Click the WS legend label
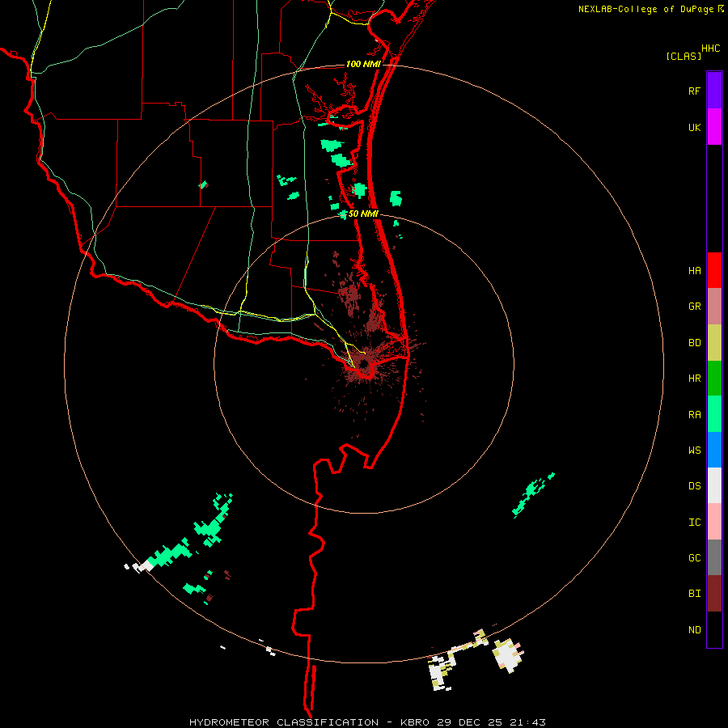Screen dimensions: 728x728 point(694,451)
